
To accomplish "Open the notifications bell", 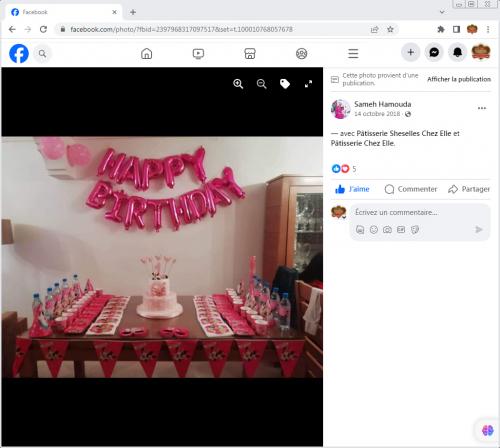I will click(x=457, y=52).
